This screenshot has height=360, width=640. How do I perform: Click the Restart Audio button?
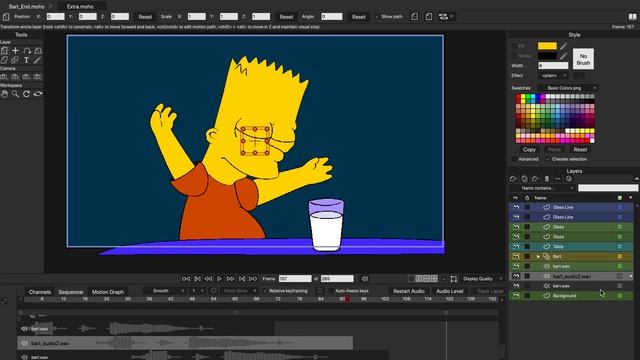pyautogui.click(x=409, y=291)
